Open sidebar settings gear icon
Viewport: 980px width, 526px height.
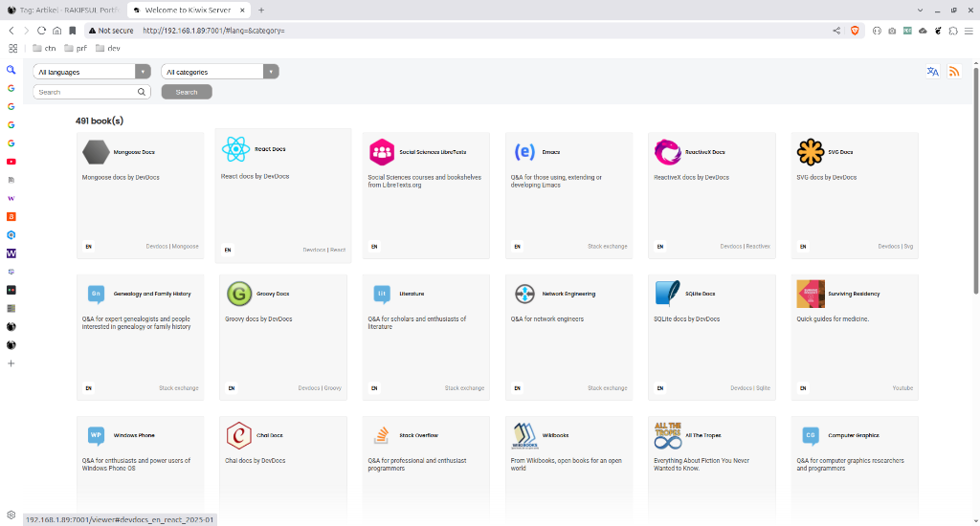pyautogui.click(x=11, y=515)
